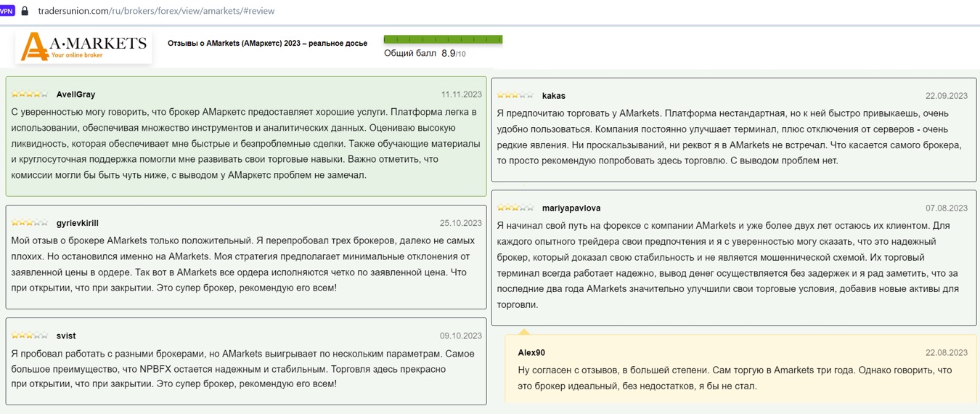Click the username mariyapavlova

[571, 208]
